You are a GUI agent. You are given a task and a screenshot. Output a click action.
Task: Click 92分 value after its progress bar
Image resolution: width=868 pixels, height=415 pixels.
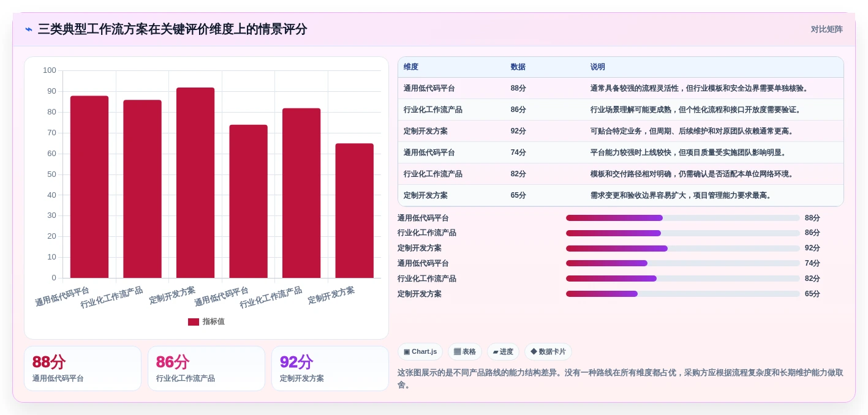812,249
